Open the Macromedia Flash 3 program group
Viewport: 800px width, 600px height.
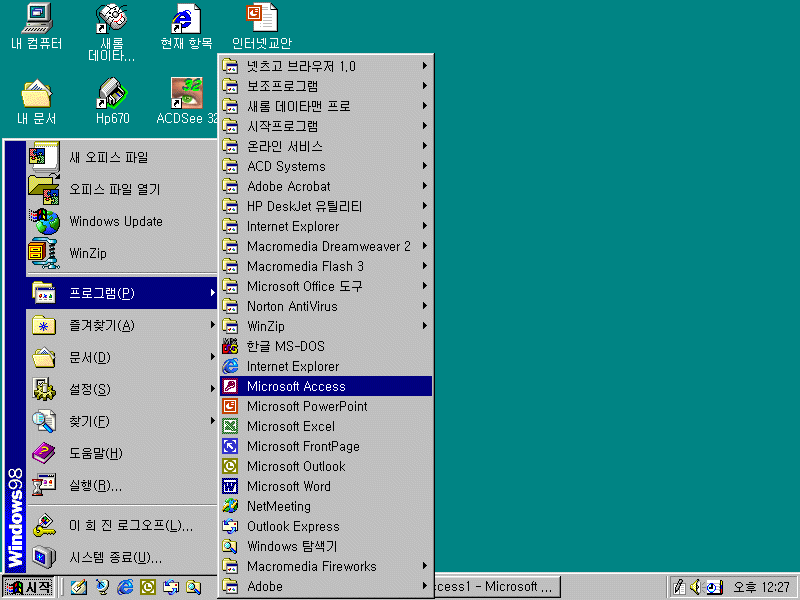coord(326,266)
